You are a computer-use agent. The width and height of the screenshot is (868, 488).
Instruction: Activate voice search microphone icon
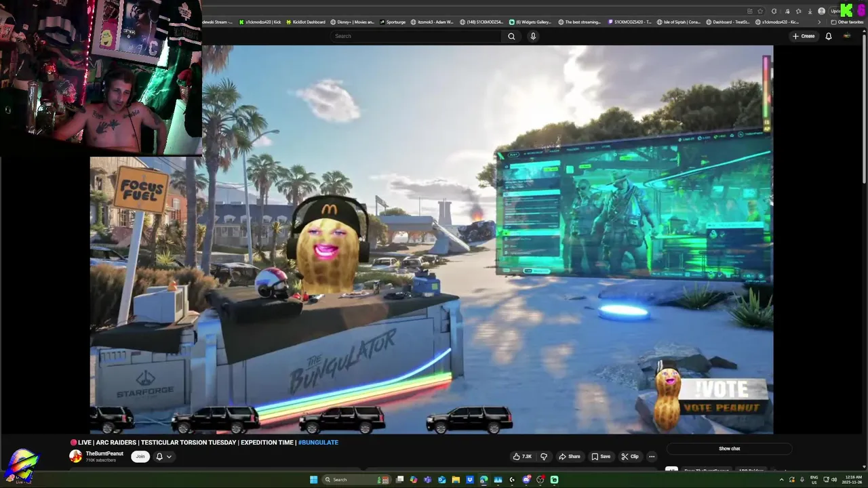click(533, 36)
